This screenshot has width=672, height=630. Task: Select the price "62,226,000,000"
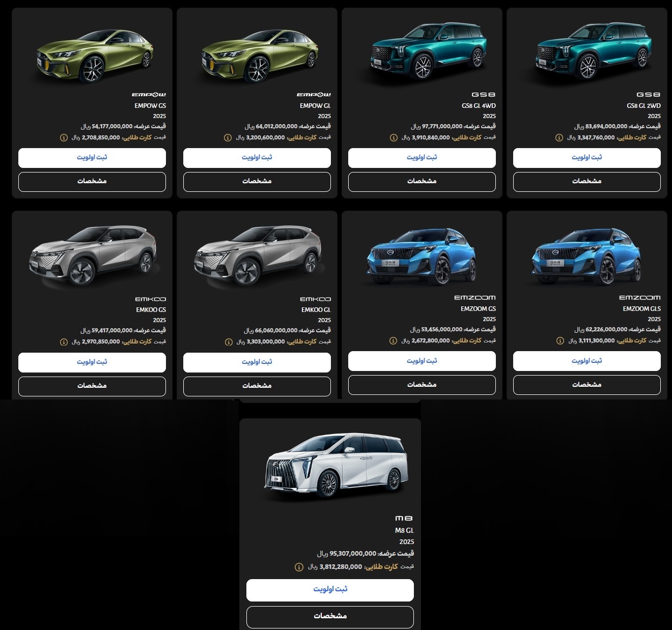click(x=606, y=330)
